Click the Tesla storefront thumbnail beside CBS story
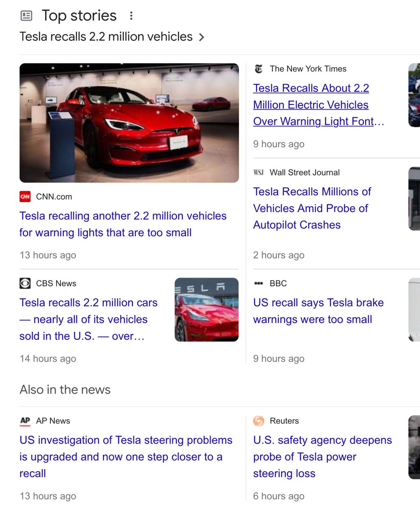The width and height of the screenshot is (420, 510). tap(206, 309)
